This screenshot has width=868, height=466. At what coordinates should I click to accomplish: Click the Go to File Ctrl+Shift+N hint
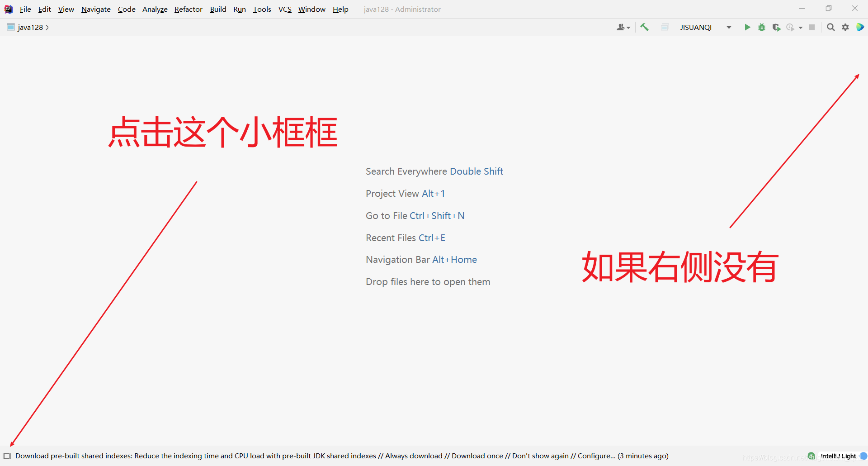click(x=415, y=216)
